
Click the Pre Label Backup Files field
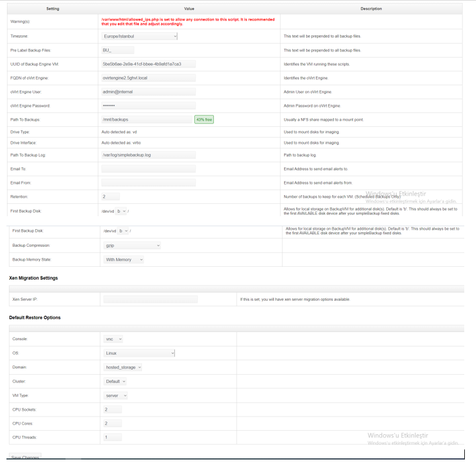117,50
